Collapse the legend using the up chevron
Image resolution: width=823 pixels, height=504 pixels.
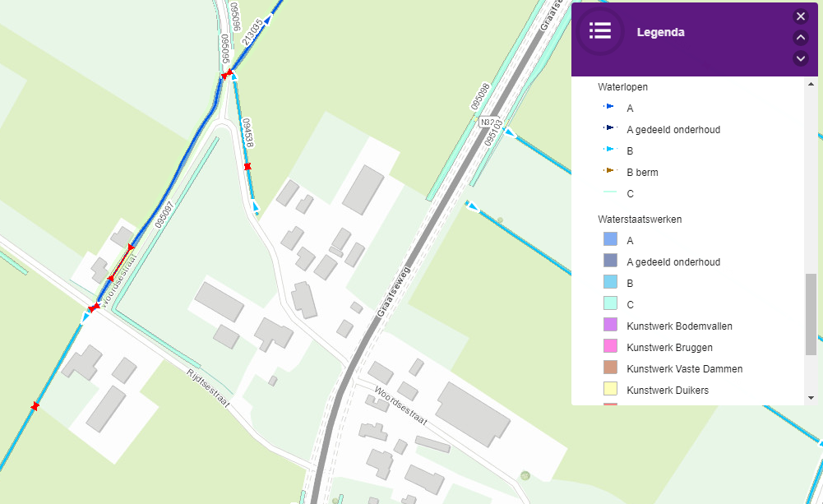[x=800, y=37]
